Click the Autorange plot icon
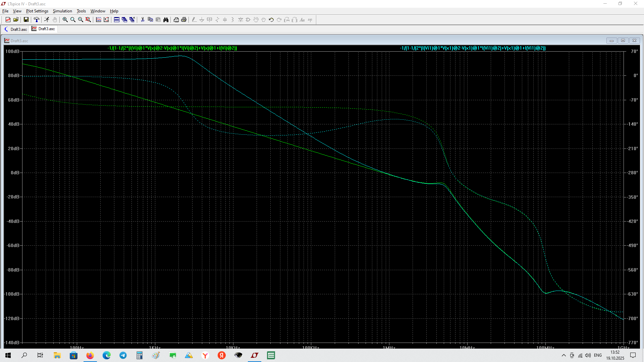This screenshot has width=644, height=362. pyautogui.click(x=99, y=20)
